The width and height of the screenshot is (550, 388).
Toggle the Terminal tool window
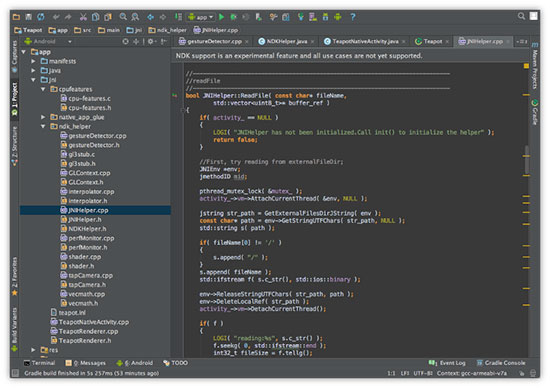coord(39,363)
